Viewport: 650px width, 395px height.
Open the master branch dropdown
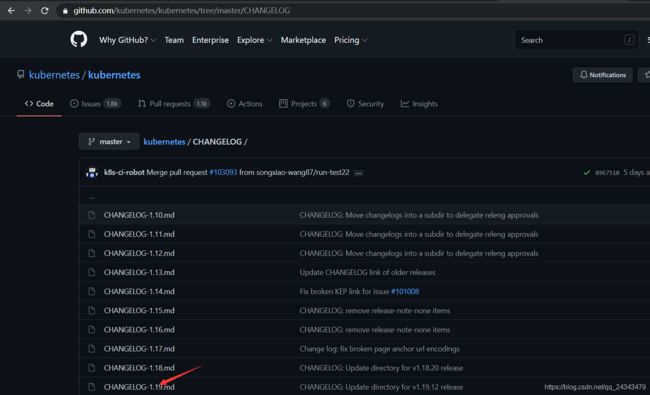[109, 142]
